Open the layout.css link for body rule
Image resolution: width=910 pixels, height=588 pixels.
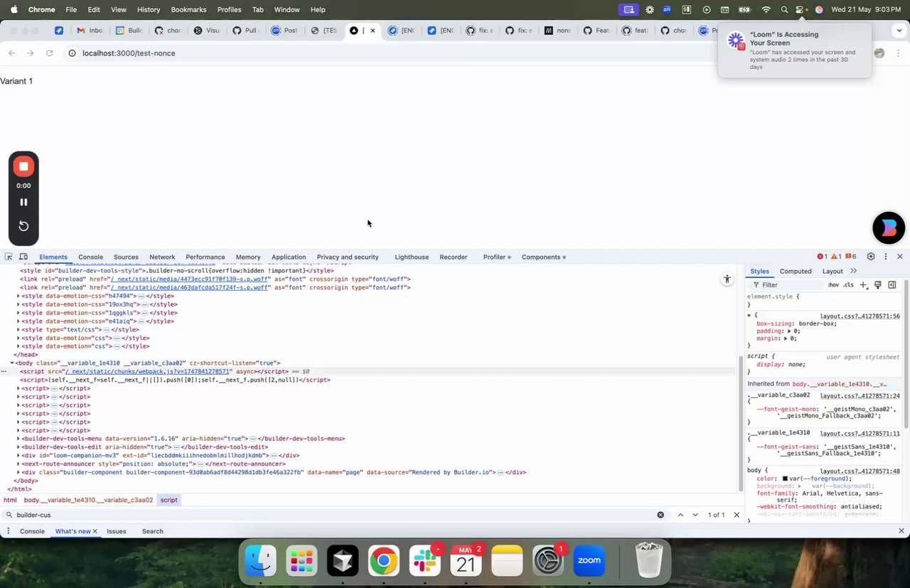[860, 471]
